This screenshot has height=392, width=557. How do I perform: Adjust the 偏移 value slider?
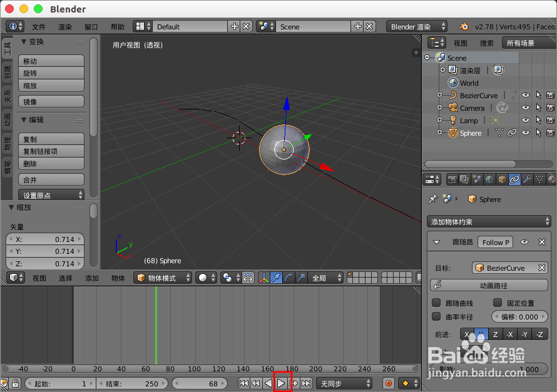pos(520,316)
